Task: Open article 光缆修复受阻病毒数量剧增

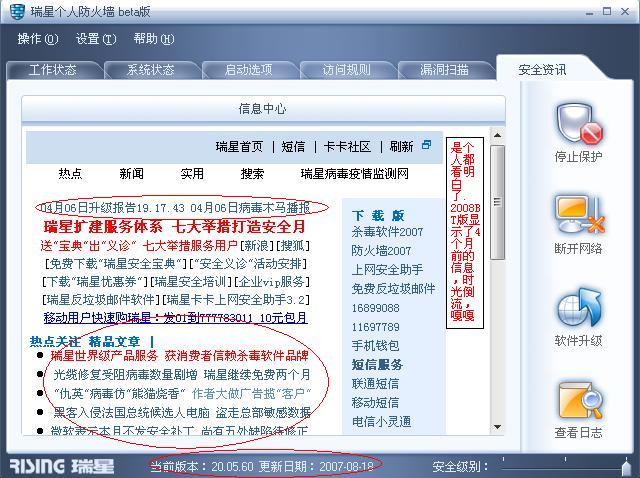Action: pyautogui.click(x=182, y=374)
